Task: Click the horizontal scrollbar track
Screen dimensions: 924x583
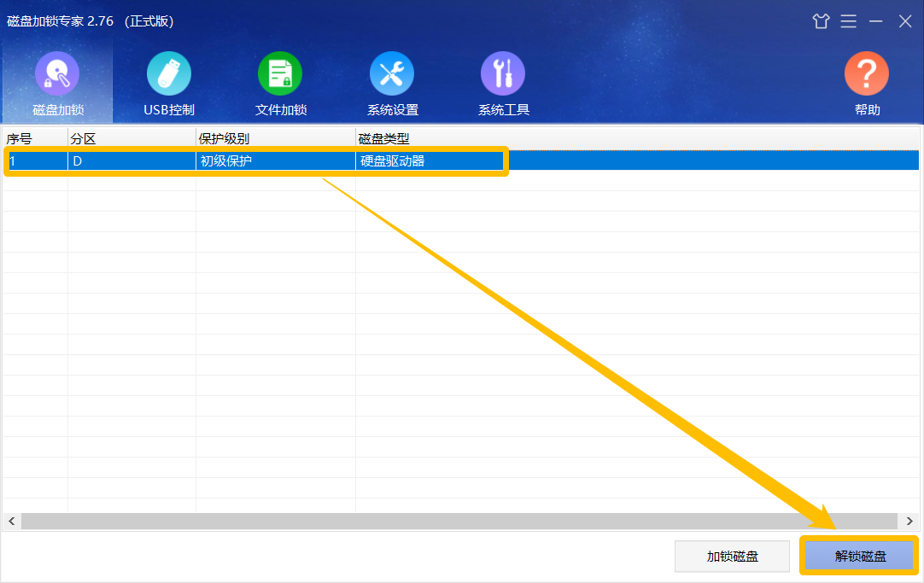Action: click(x=459, y=522)
